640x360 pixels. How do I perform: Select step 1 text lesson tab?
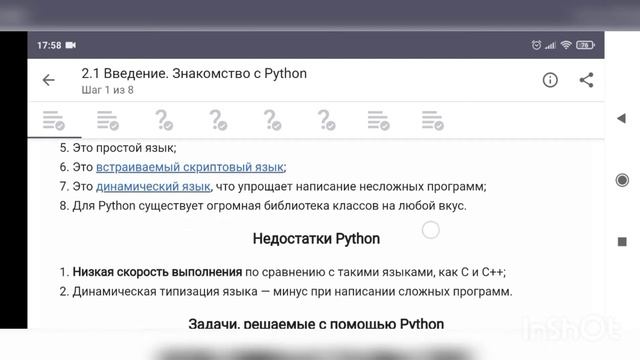[x=54, y=120]
